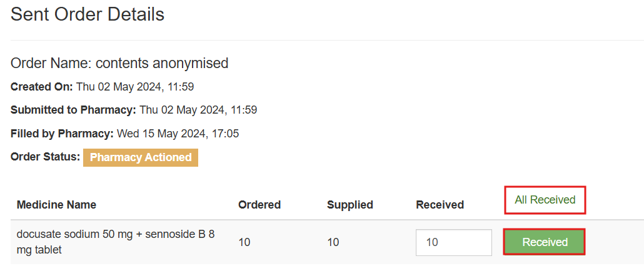Mark order as All Received

pyautogui.click(x=545, y=200)
